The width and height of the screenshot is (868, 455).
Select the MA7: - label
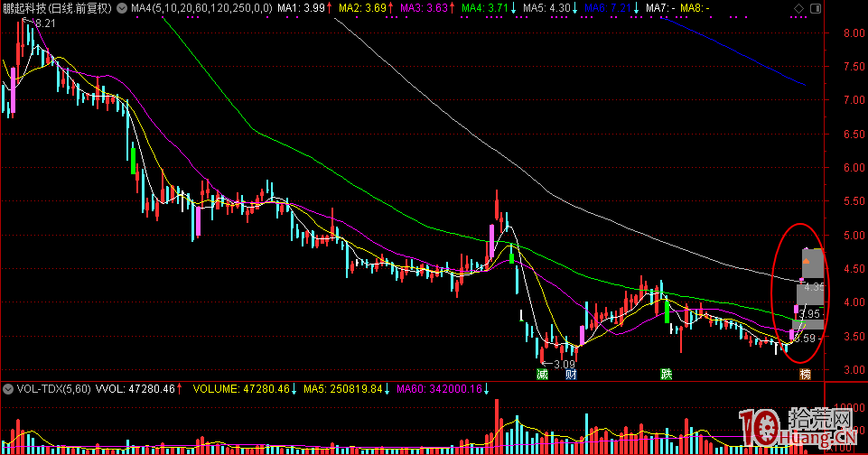pos(660,8)
